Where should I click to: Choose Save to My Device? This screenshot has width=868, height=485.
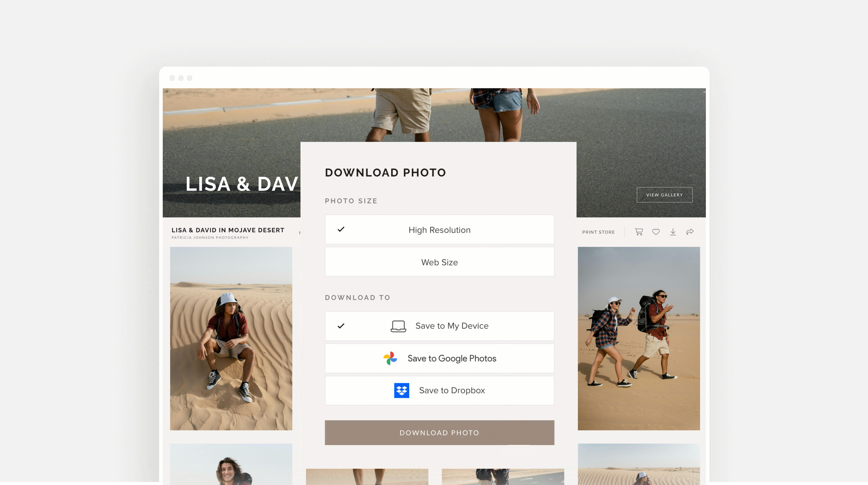point(451,326)
